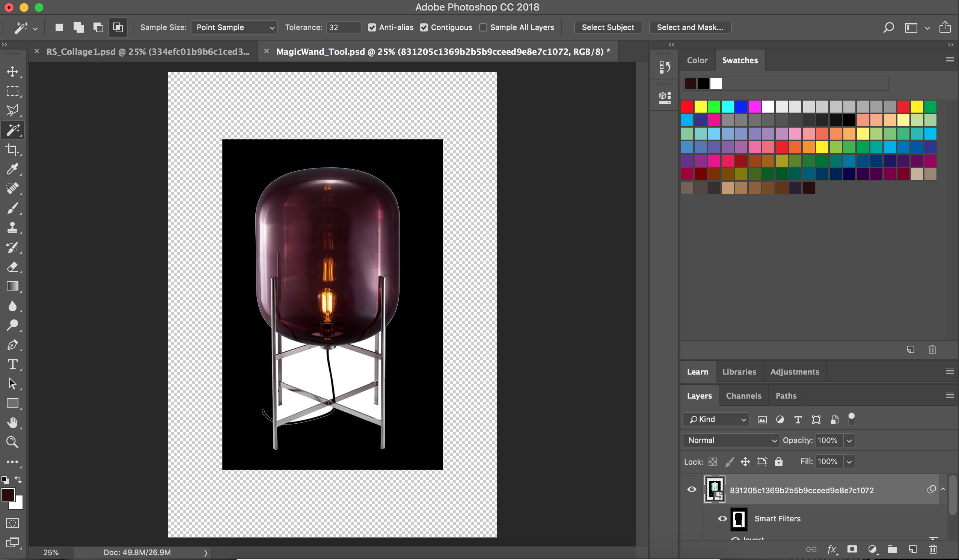Screen dimensions: 959x560
Task: Uncheck the Contiguous checkbox
Action: coord(424,27)
